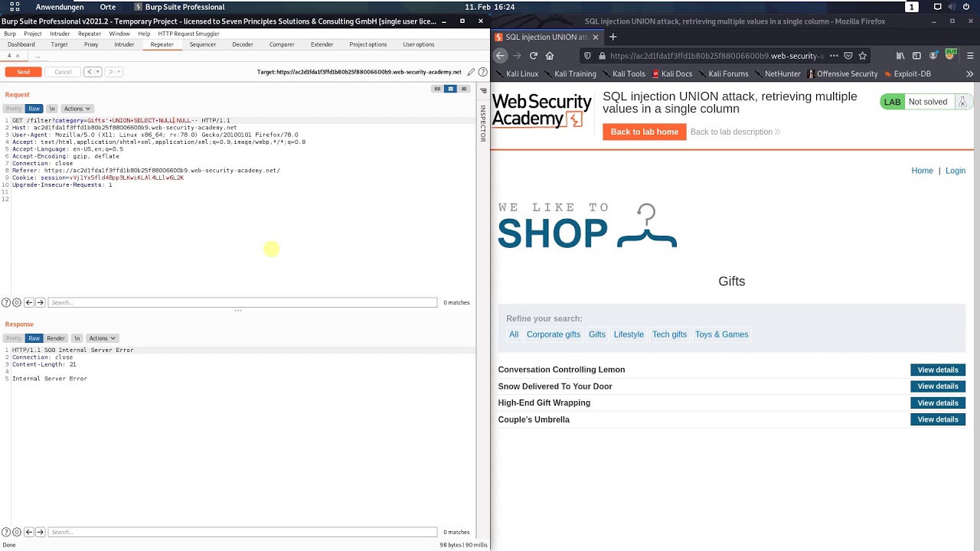Click the request search input field
The width and height of the screenshot is (980, 551).
[243, 302]
